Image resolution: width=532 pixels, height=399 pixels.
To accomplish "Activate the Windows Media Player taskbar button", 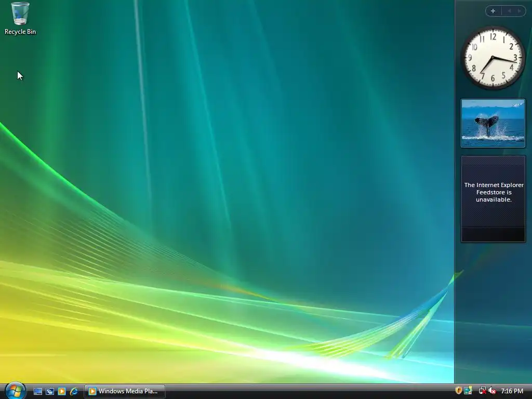I will pos(125,391).
